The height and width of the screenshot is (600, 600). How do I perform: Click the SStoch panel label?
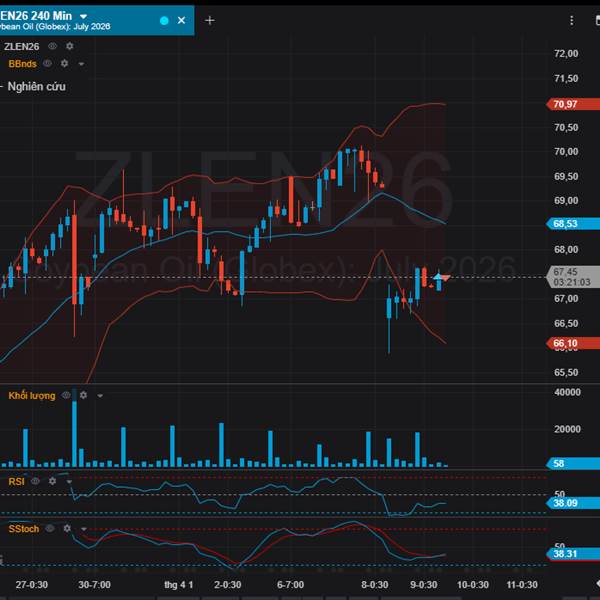pos(24,529)
